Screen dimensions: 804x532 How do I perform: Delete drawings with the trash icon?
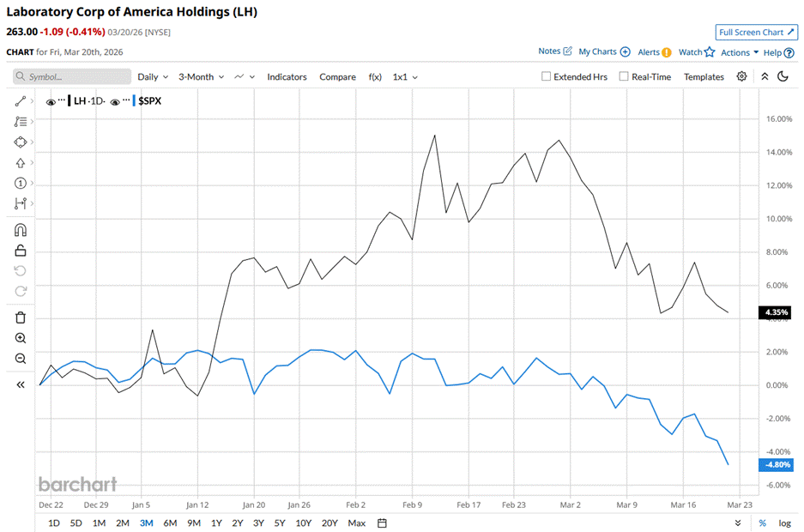point(21,317)
